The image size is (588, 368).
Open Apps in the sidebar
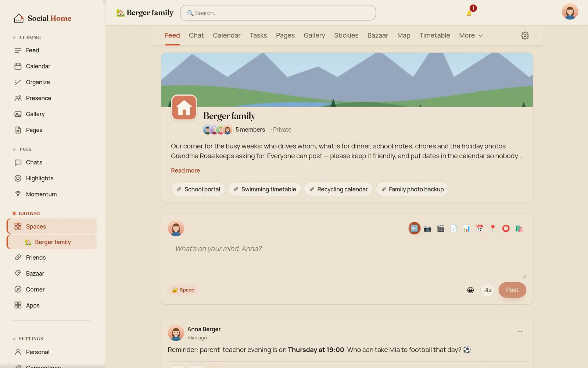tap(51, 305)
